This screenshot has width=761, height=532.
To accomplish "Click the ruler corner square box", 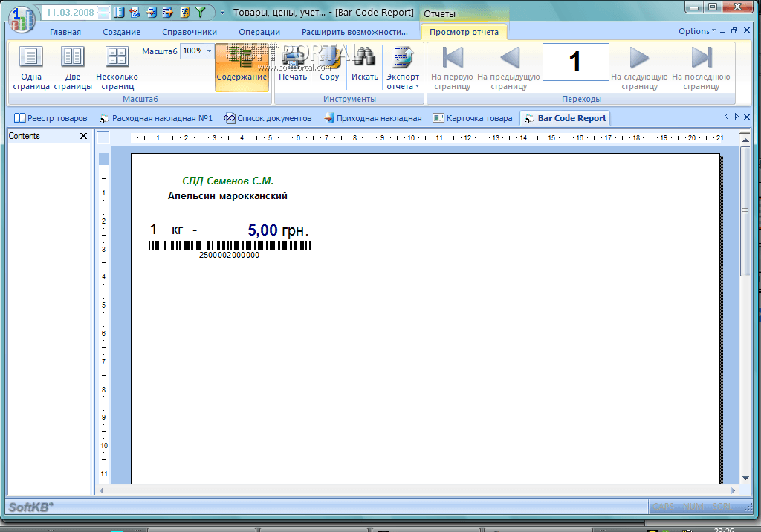I will (x=103, y=137).
